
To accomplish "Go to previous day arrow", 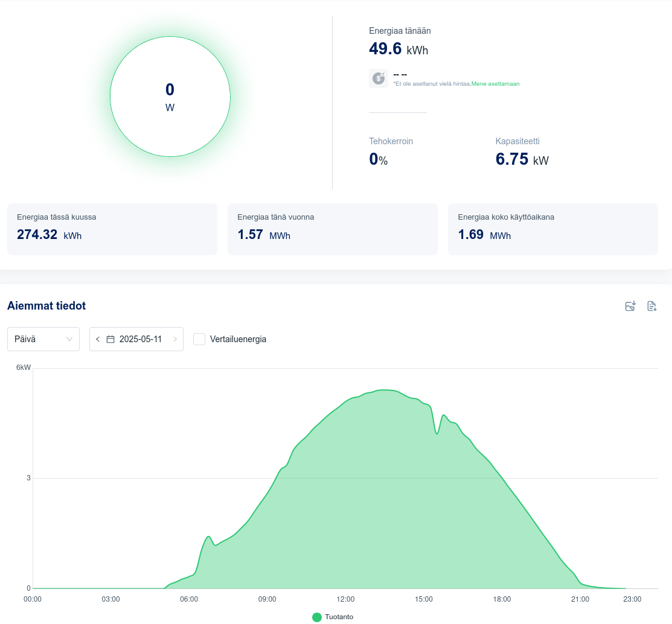I will (x=98, y=339).
